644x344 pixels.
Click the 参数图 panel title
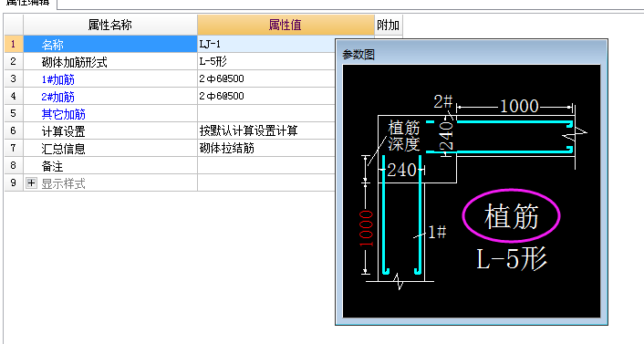point(358,55)
